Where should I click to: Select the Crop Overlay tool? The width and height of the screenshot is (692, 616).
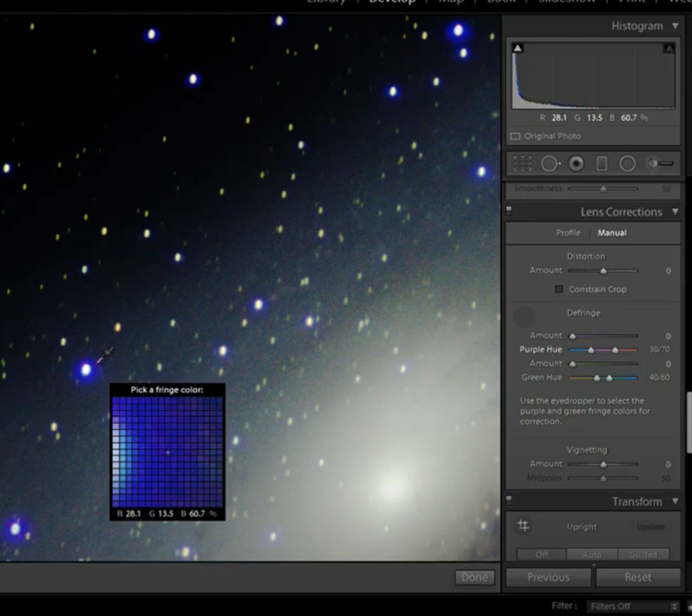(x=522, y=164)
